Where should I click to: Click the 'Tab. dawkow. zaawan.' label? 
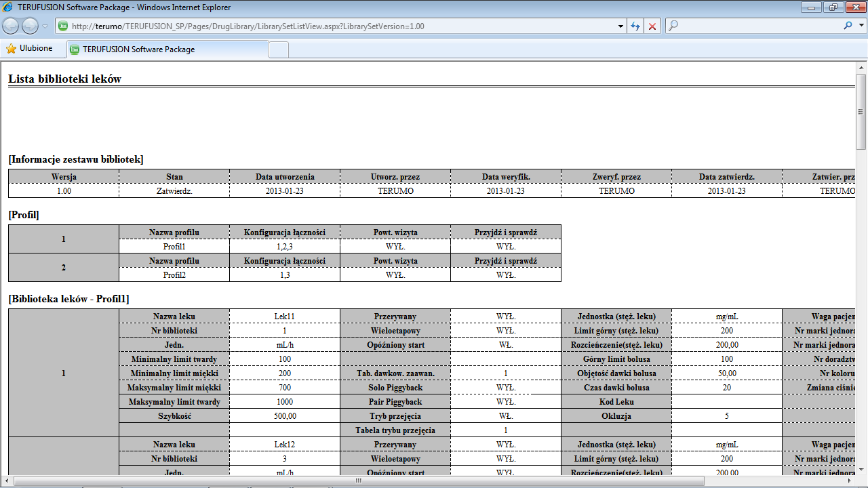coord(395,373)
